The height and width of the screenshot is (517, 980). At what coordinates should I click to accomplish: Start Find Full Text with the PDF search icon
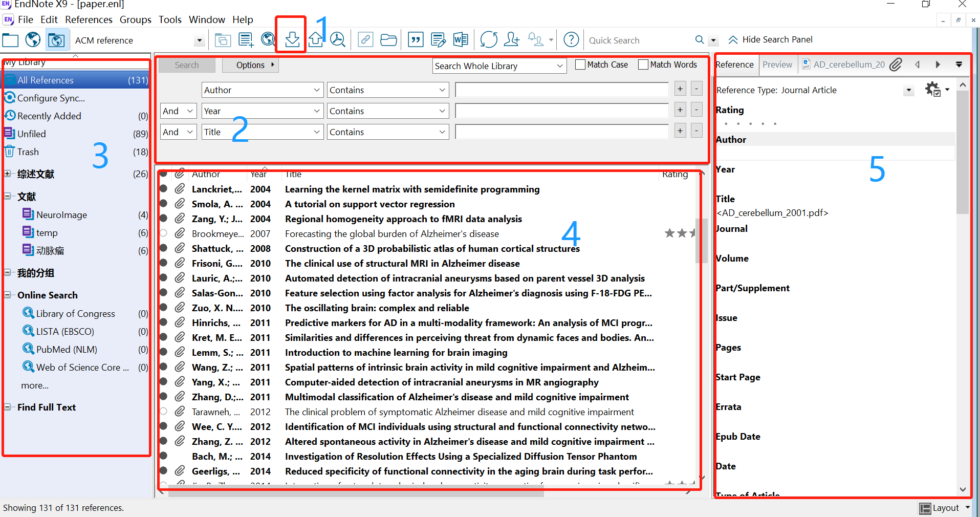click(x=338, y=39)
